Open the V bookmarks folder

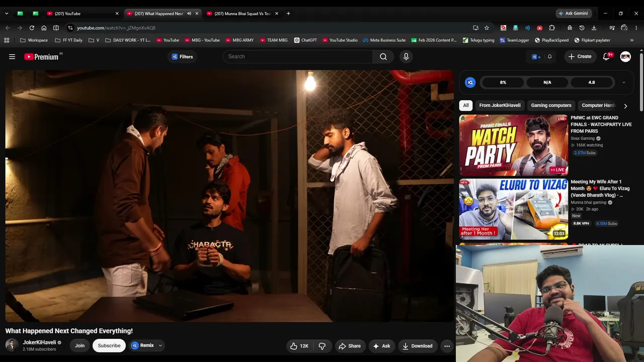point(94,40)
